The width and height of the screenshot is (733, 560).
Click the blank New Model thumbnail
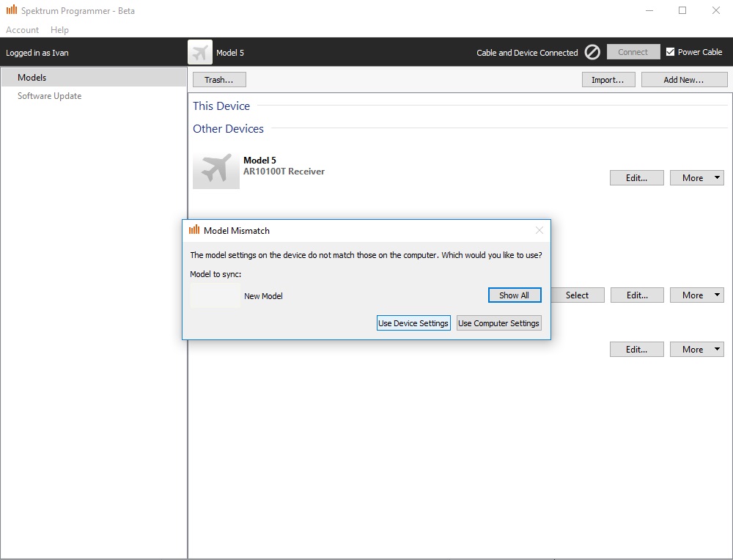pos(215,295)
